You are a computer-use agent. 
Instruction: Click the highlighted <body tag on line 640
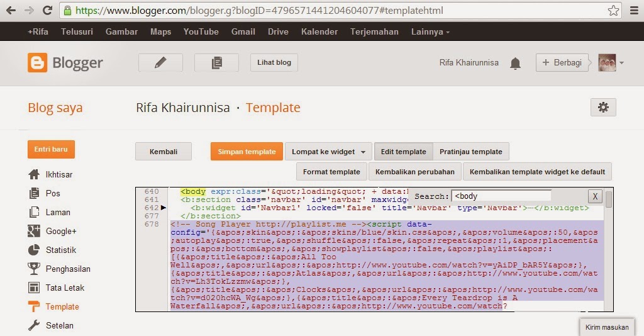click(x=193, y=191)
